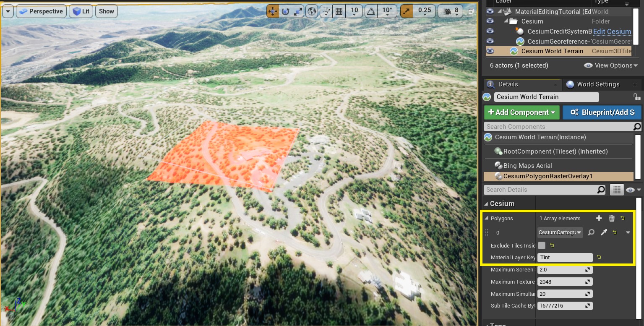Click the Sub Tile Cache Bytes value 16777216
This screenshot has width=644, height=326.
point(565,306)
